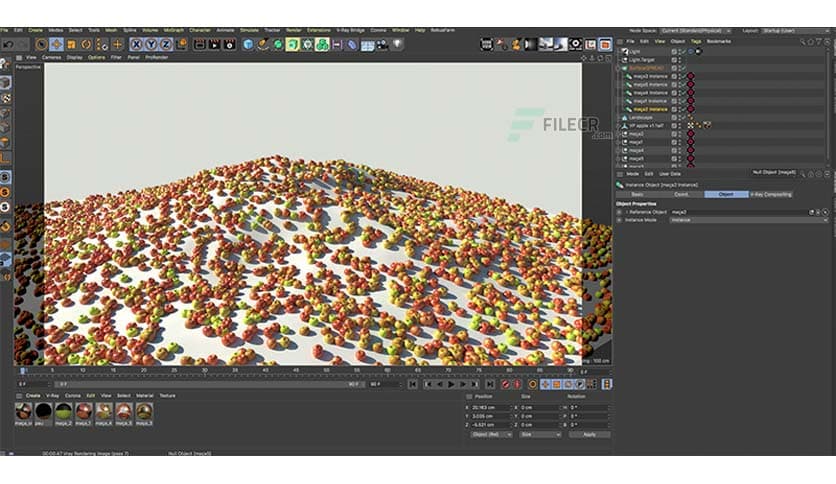Activate the Scale tool

[x=71, y=45]
